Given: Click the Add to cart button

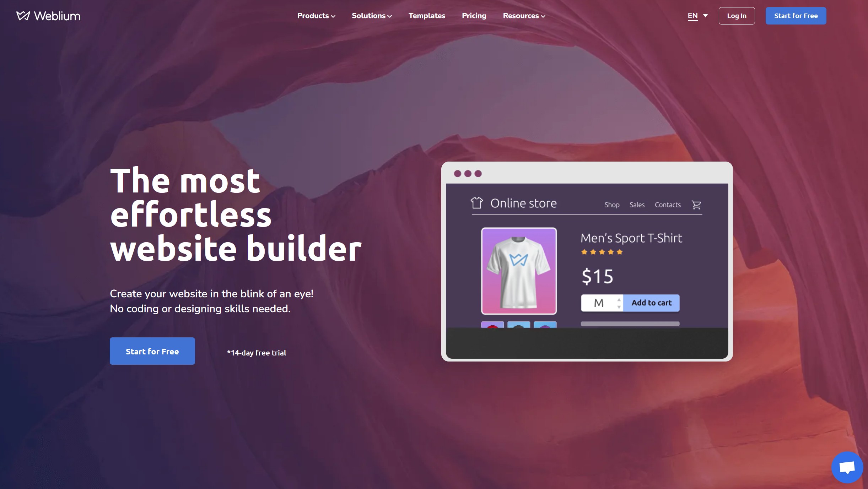Looking at the screenshot, I should coord(651,303).
